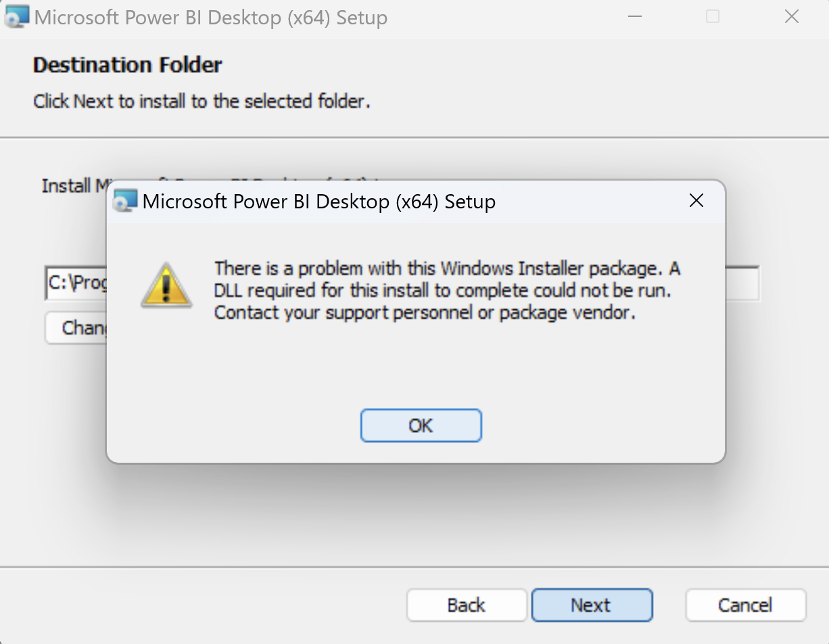The height and width of the screenshot is (644, 829).
Task: Click the installer icon in the dialog title bar
Action: (125, 202)
